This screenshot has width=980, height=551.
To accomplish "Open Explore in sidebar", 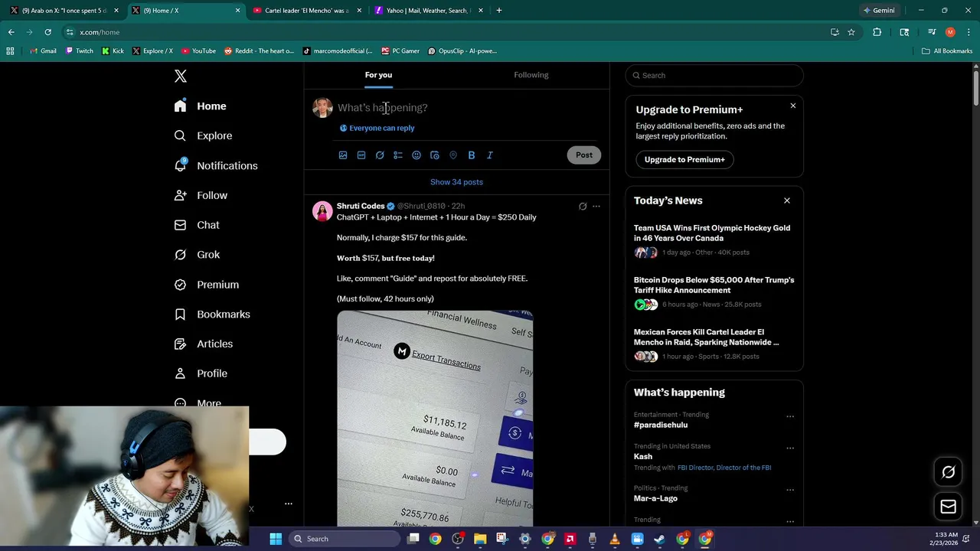I will [204, 135].
